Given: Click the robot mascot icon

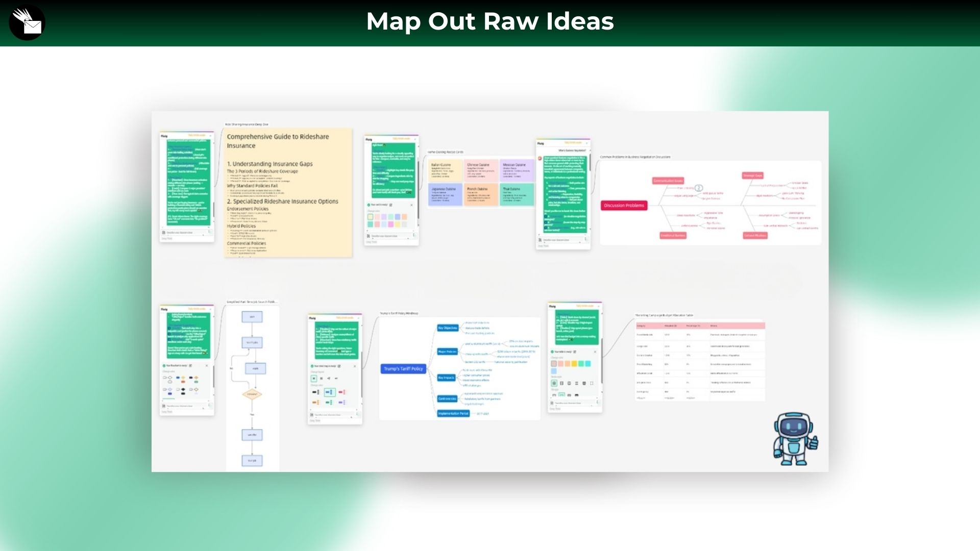Looking at the screenshot, I should pyautogui.click(x=794, y=439).
